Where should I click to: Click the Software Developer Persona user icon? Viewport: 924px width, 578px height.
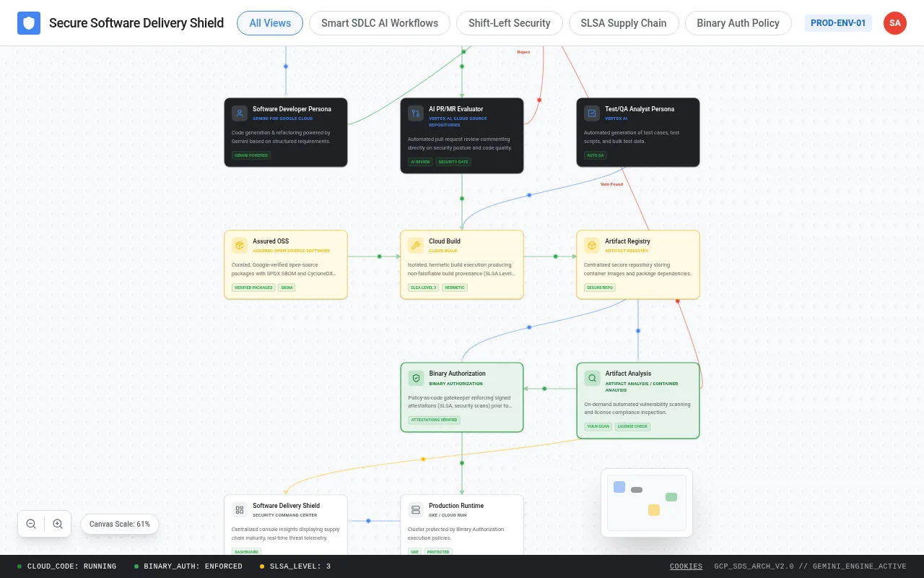pos(240,113)
